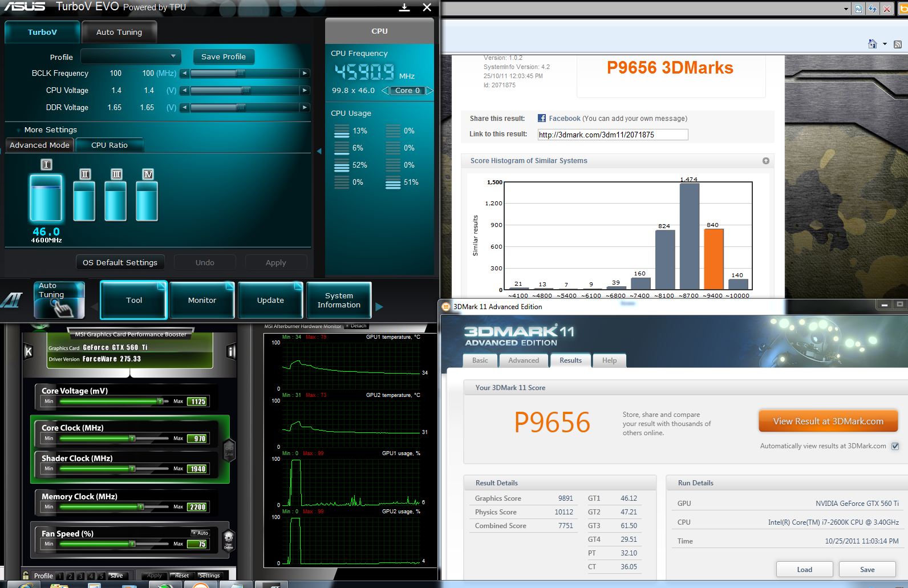Select Afterburner profile slot 3
This screenshot has height=588, width=908.
tap(80, 576)
